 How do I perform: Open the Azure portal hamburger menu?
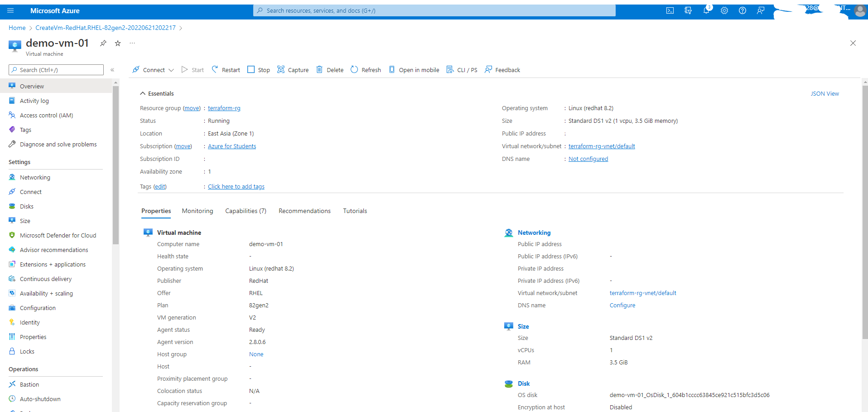coord(11,10)
